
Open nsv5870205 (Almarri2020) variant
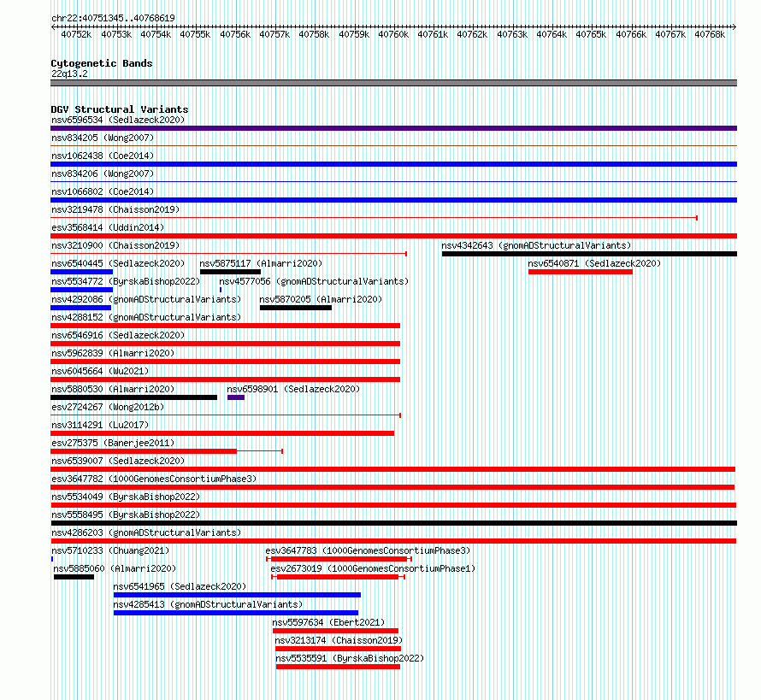coord(321,299)
